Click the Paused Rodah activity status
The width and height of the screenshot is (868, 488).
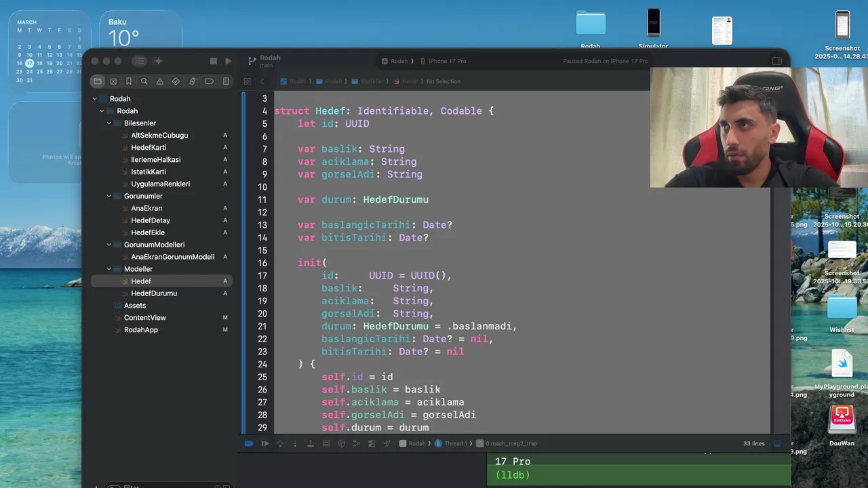(x=605, y=61)
